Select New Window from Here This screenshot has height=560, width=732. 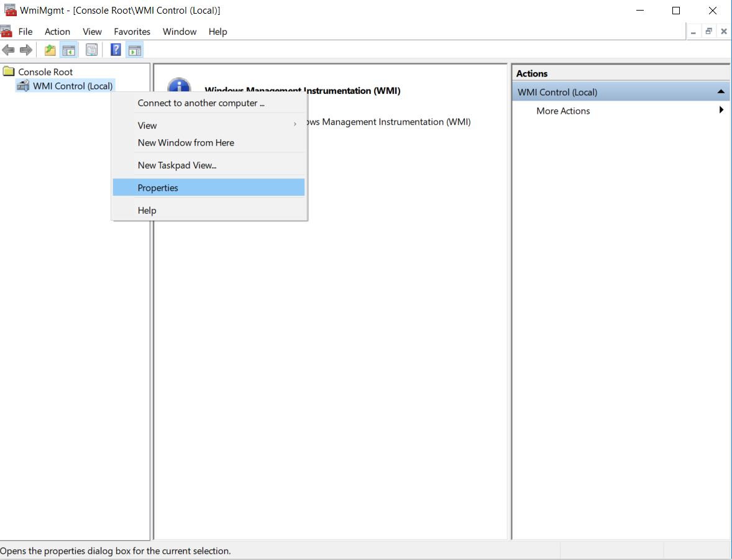(209, 143)
